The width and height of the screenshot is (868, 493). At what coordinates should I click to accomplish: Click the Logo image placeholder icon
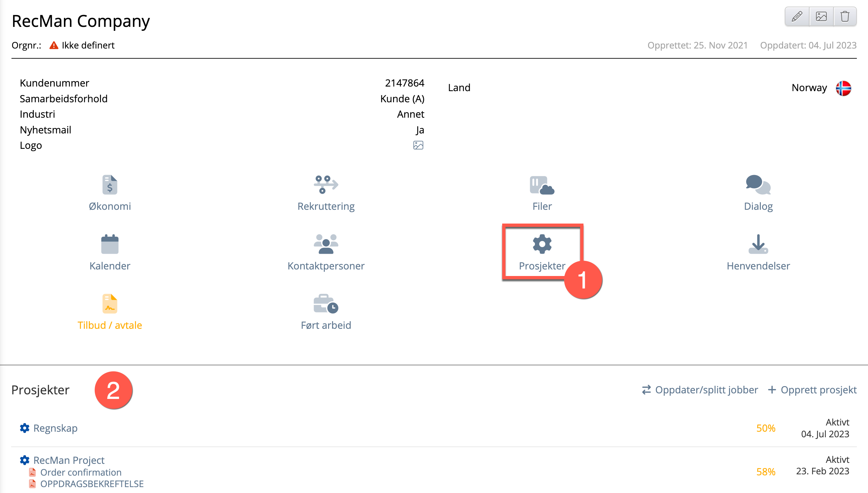(418, 145)
